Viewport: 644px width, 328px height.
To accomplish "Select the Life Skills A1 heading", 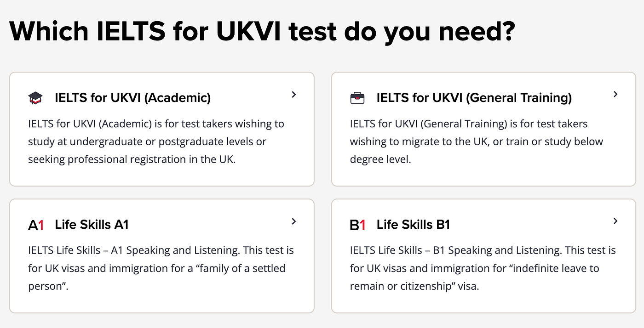I will (x=92, y=225).
